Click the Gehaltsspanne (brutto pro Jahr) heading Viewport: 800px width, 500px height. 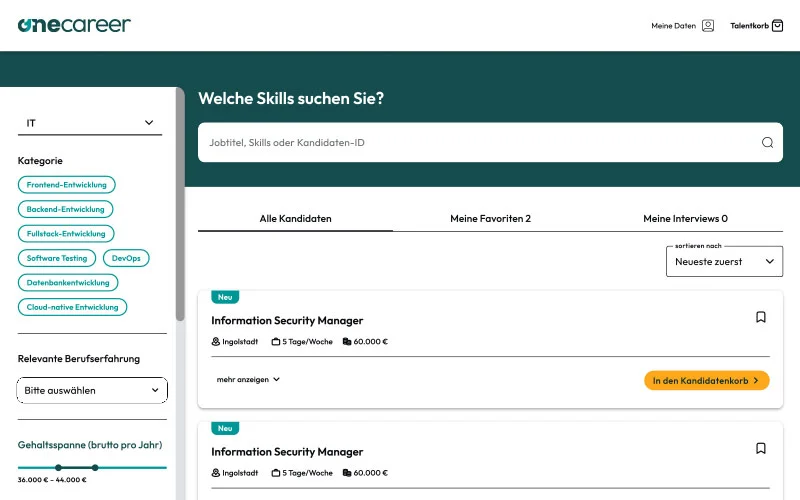coord(90,445)
